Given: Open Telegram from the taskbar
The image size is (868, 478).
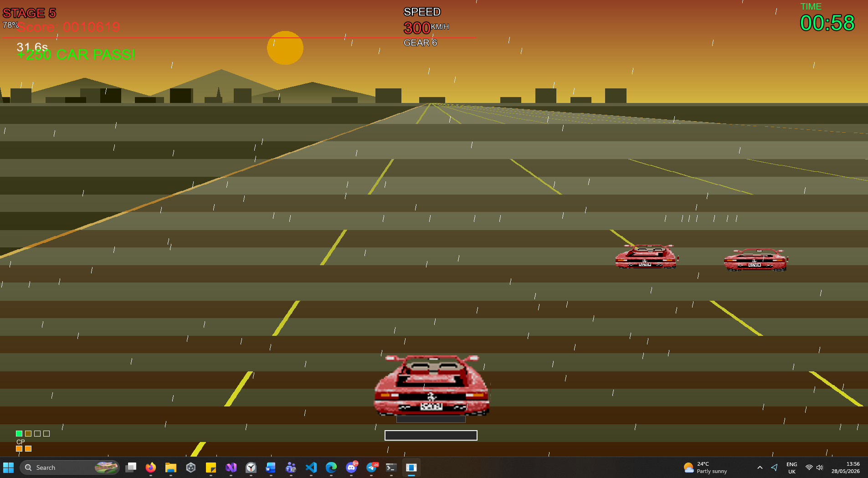Looking at the screenshot, I should point(371,468).
